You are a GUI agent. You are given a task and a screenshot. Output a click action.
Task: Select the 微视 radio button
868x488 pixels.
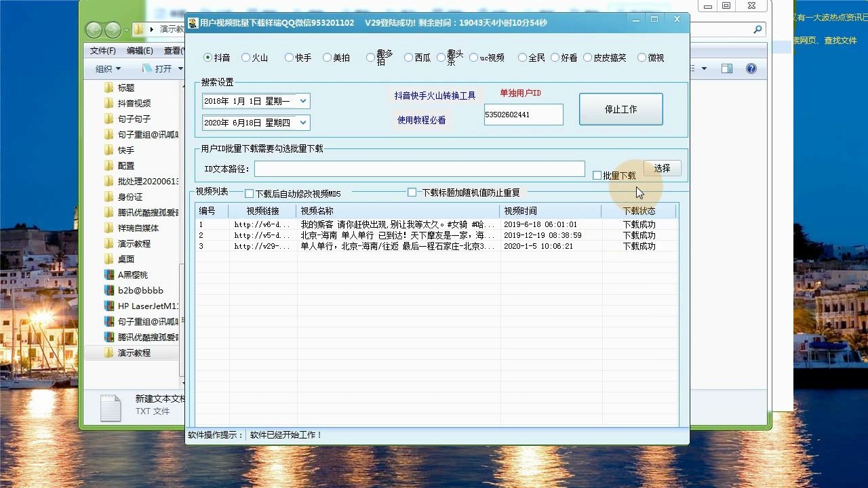coord(642,58)
